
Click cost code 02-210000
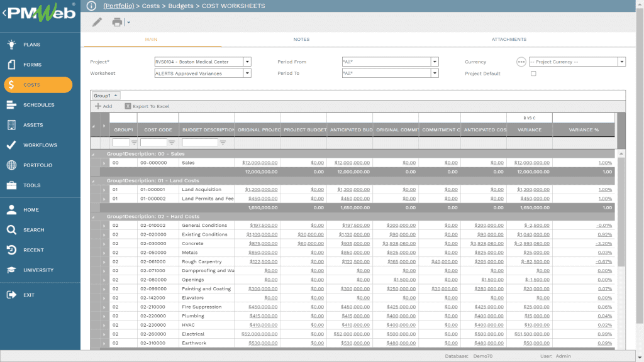pyautogui.click(x=153, y=307)
